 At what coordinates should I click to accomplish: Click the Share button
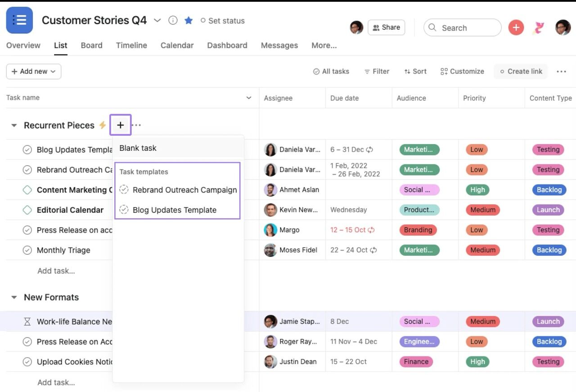coord(386,27)
